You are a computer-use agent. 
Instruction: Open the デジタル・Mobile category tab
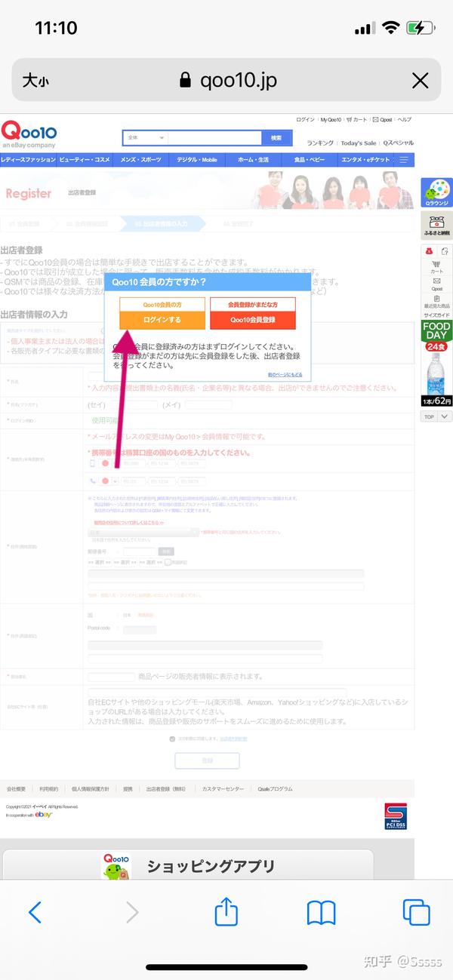pos(197,160)
